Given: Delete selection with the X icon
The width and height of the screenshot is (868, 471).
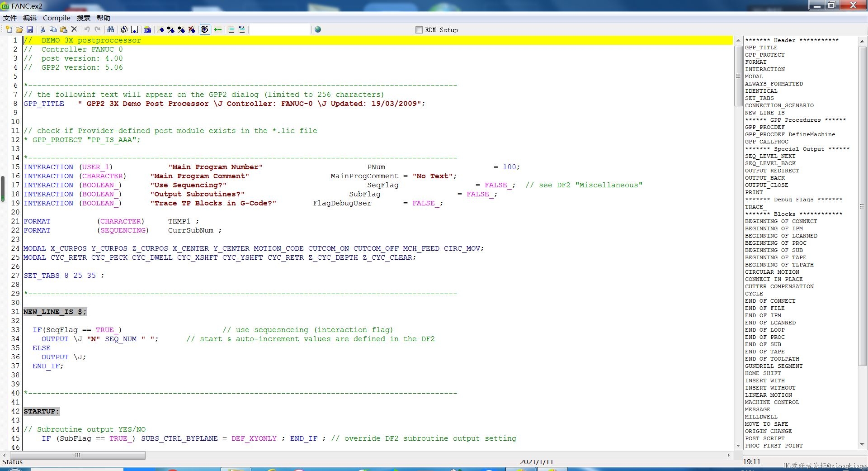Looking at the screenshot, I should coord(74,29).
